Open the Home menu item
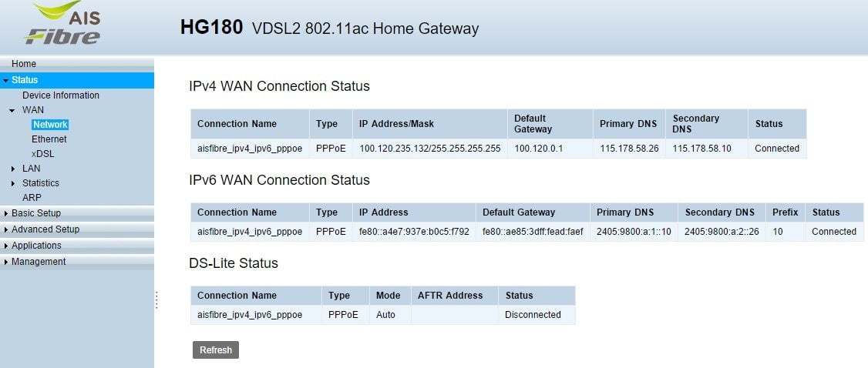Screen dimensions: 868x368 (24, 64)
